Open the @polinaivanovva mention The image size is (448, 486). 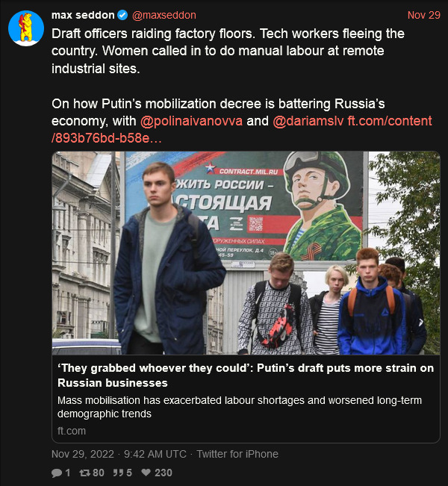pyautogui.click(x=190, y=121)
